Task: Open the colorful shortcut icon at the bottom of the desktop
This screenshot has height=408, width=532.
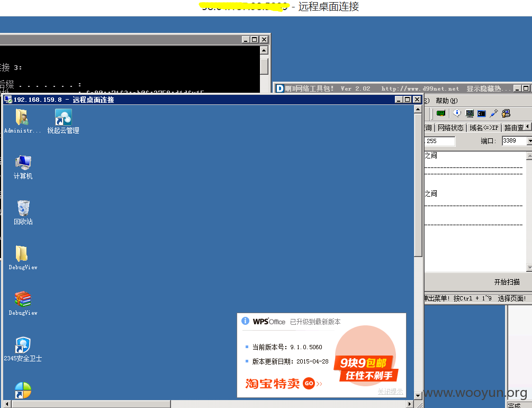Action: [x=23, y=391]
